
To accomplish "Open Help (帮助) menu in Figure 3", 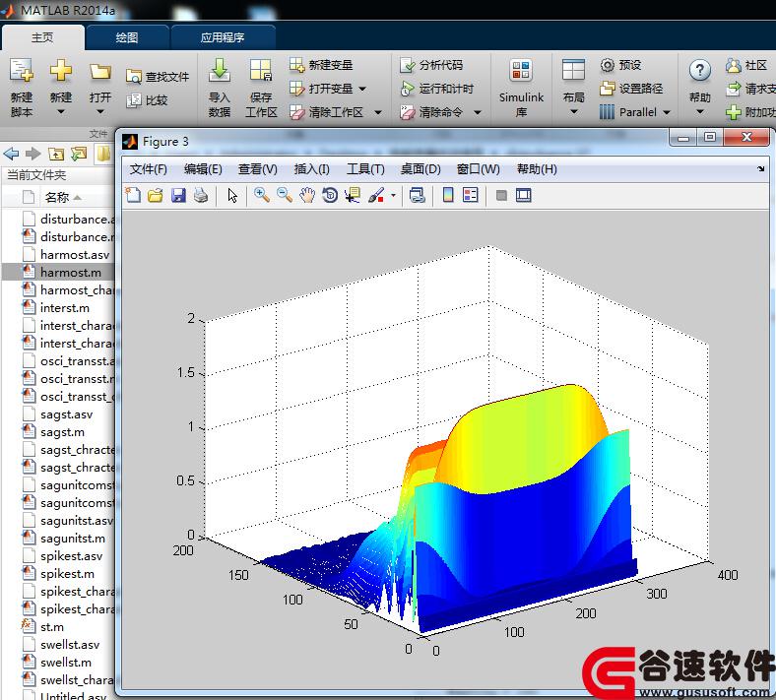I will 537,169.
